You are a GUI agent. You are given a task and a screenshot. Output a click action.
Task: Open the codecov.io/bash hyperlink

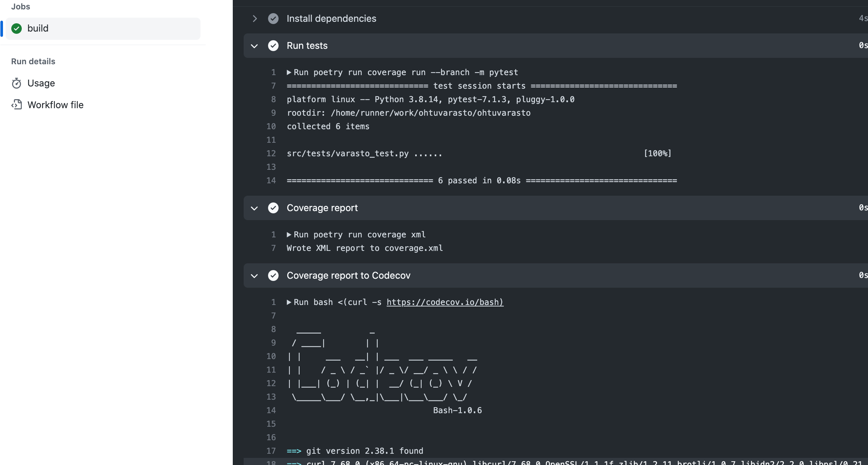point(445,302)
